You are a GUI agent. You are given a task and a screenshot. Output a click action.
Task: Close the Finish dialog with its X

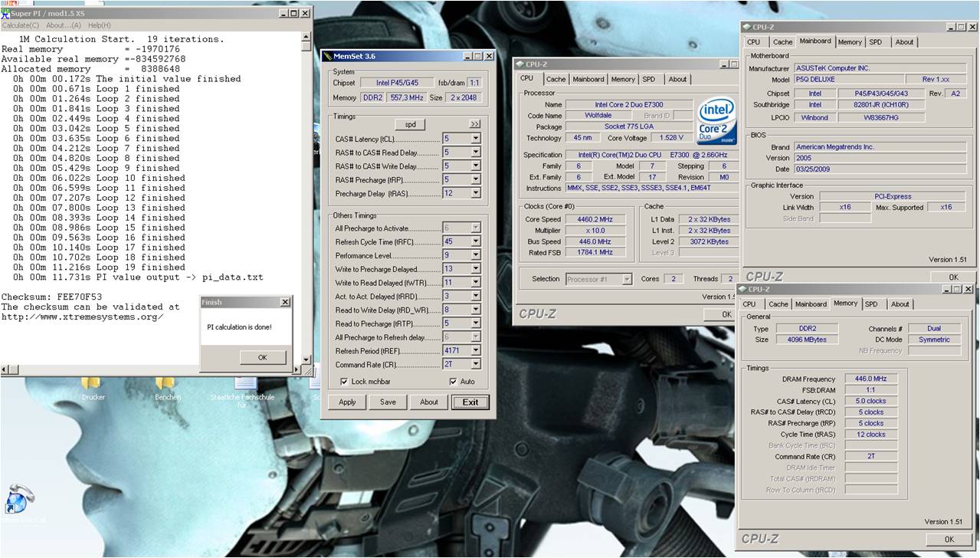click(285, 302)
